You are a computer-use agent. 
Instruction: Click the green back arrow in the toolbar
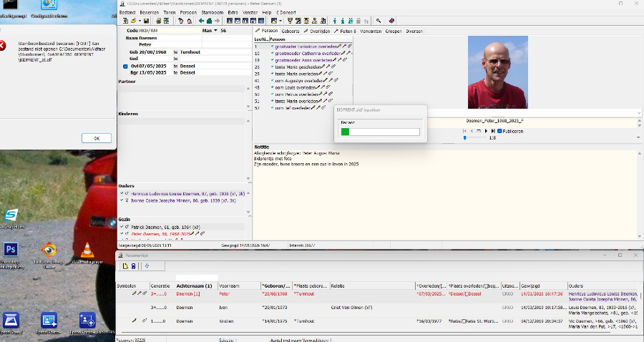click(x=200, y=21)
